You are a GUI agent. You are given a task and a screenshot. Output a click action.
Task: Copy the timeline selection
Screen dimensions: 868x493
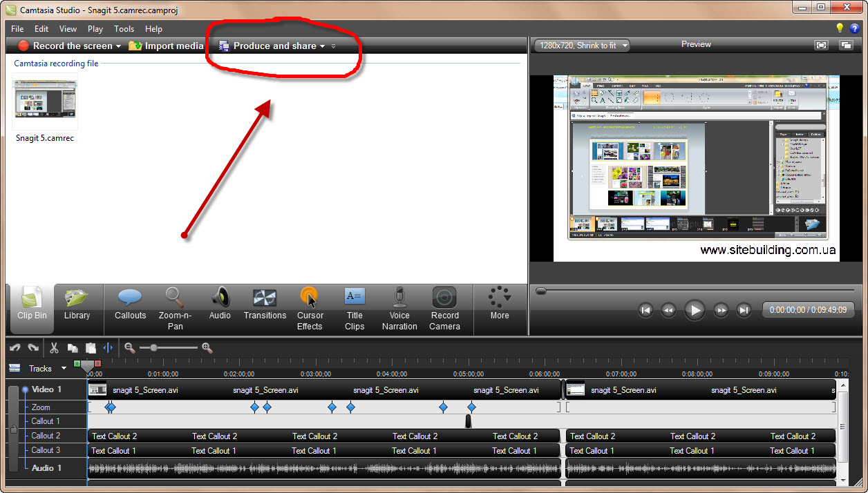73,348
